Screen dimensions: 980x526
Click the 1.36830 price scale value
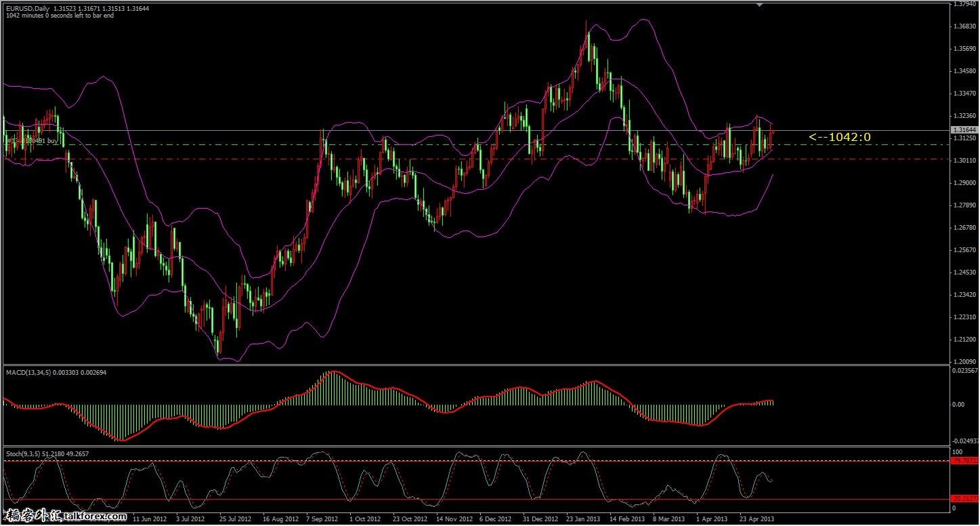[964, 26]
